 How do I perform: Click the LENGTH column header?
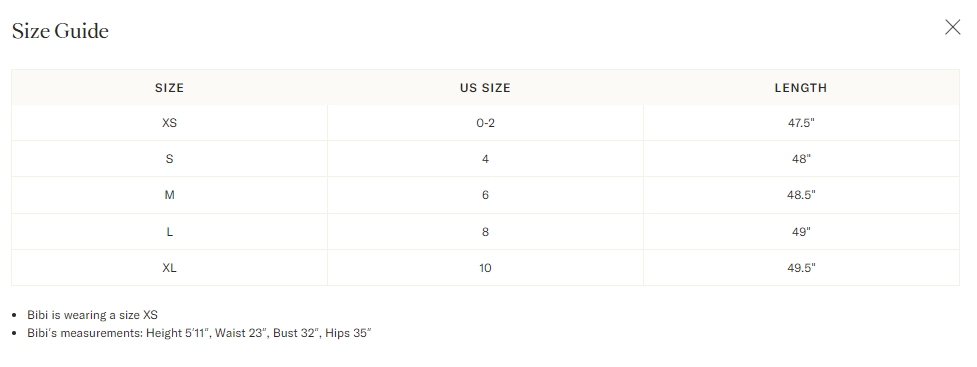(801, 88)
